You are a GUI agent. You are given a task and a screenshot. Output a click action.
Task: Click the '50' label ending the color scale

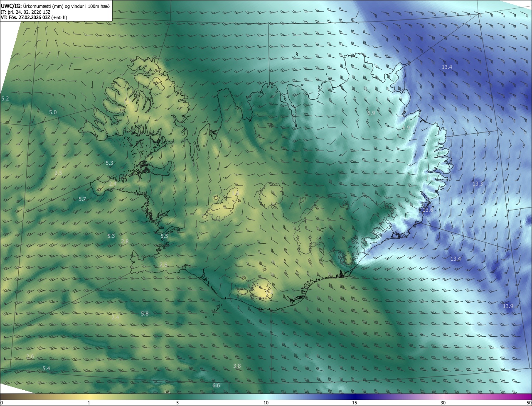(529, 403)
